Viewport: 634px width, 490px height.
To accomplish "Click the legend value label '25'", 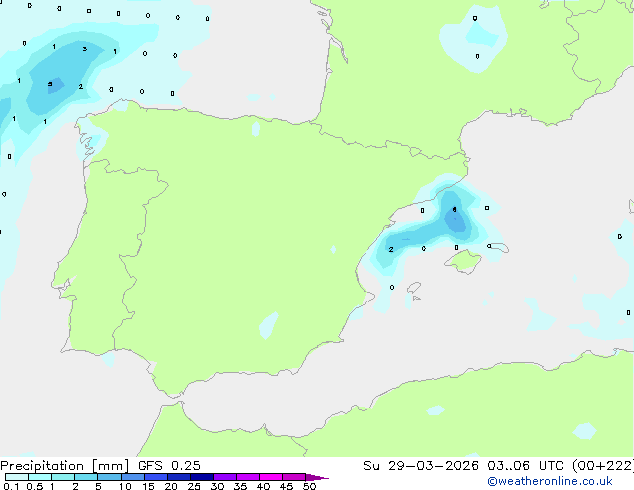I will tap(194, 486).
